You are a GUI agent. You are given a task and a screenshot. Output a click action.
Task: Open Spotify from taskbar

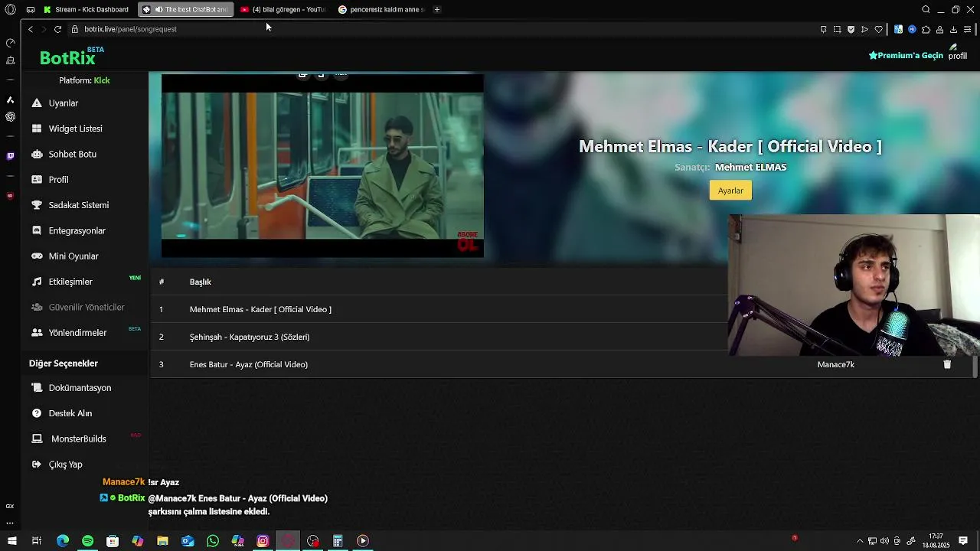87,541
